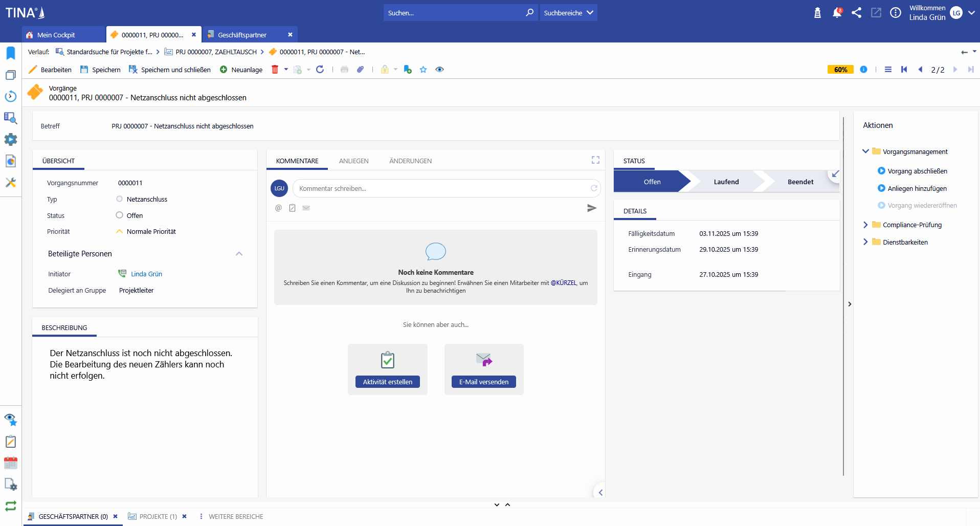Click the send comment arrow icon
The height and width of the screenshot is (526, 980).
point(591,208)
